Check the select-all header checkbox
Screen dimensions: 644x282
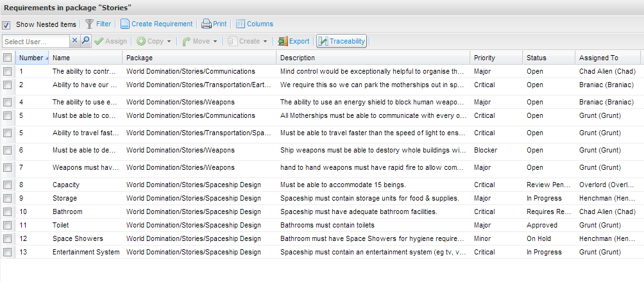click(7, 58)
